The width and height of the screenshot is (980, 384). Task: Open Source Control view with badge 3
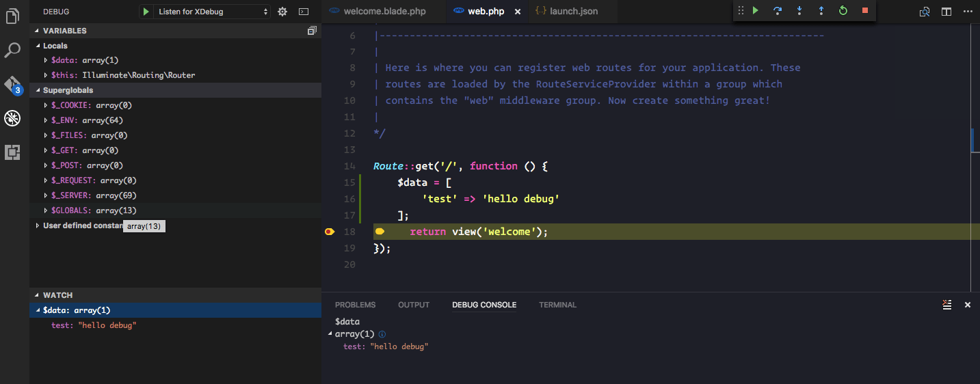[12, 85]
